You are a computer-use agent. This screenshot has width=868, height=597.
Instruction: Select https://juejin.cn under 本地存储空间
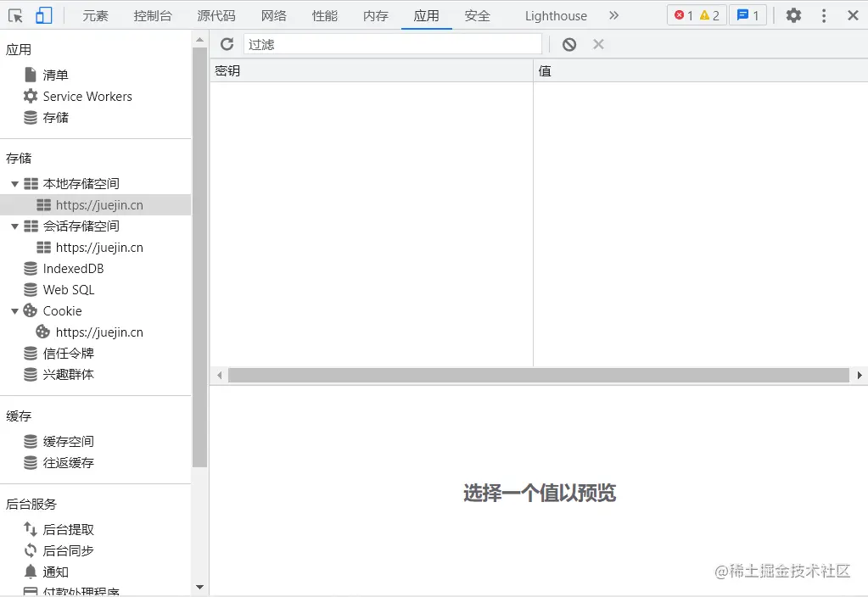pos(95,204)
